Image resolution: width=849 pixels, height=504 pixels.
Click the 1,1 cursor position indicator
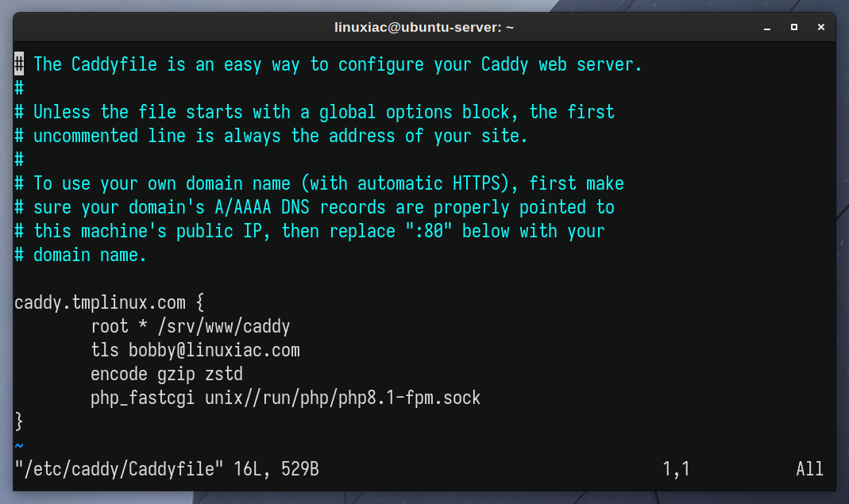pos(677,469)
